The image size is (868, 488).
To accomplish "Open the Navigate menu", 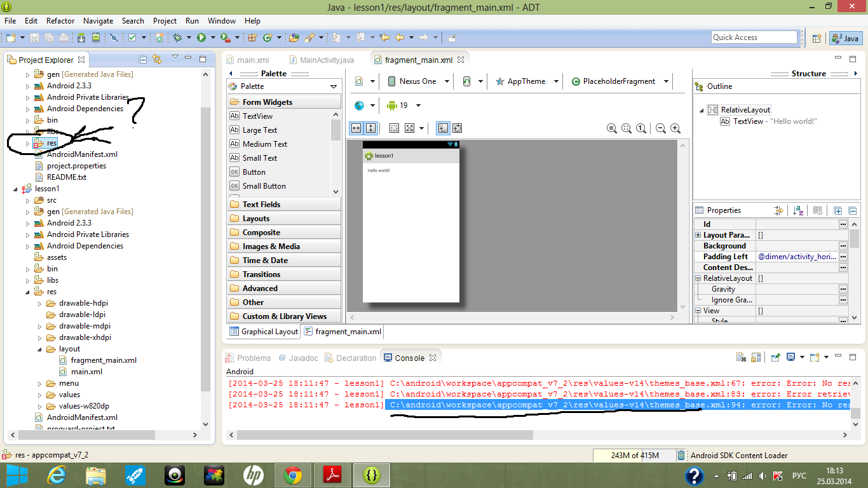I will coord(98,21).
